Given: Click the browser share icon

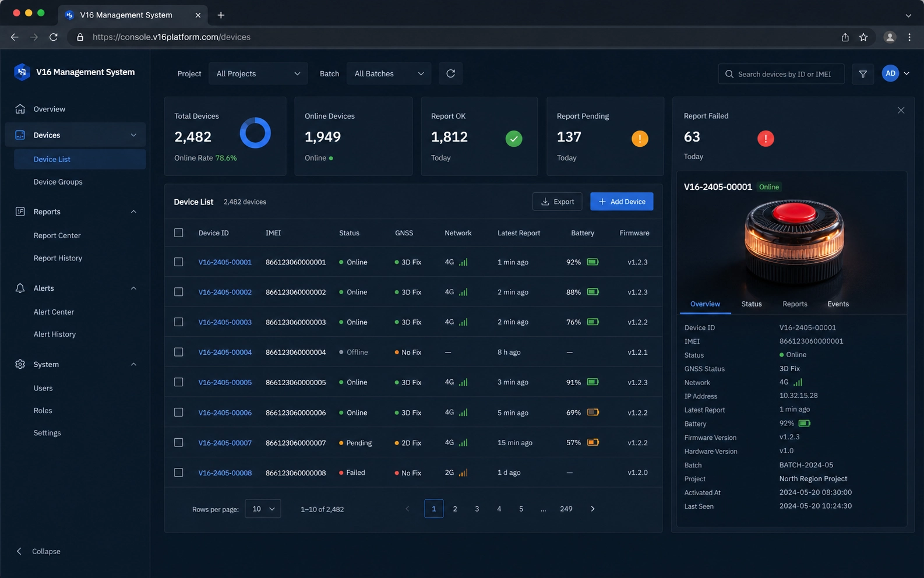Looking at the screenshot, I should [x=845, y=37].
